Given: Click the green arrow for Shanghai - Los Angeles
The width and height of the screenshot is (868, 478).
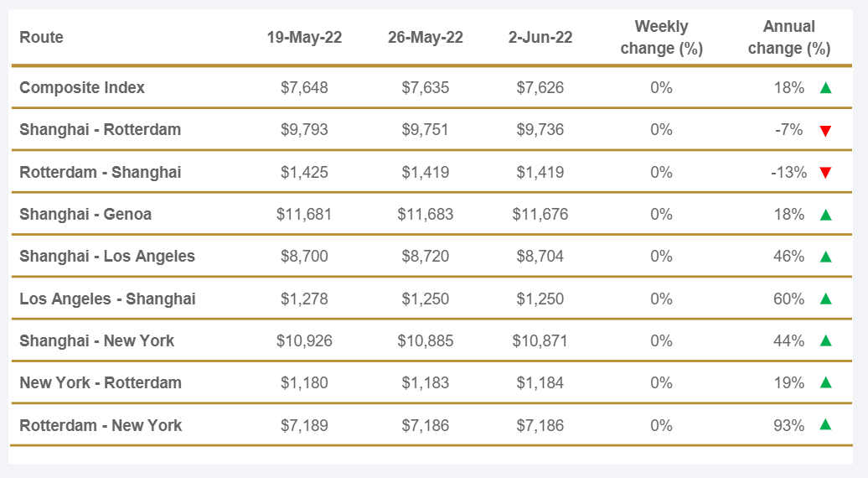Looking at the screenshot, I should pos(825,257).
